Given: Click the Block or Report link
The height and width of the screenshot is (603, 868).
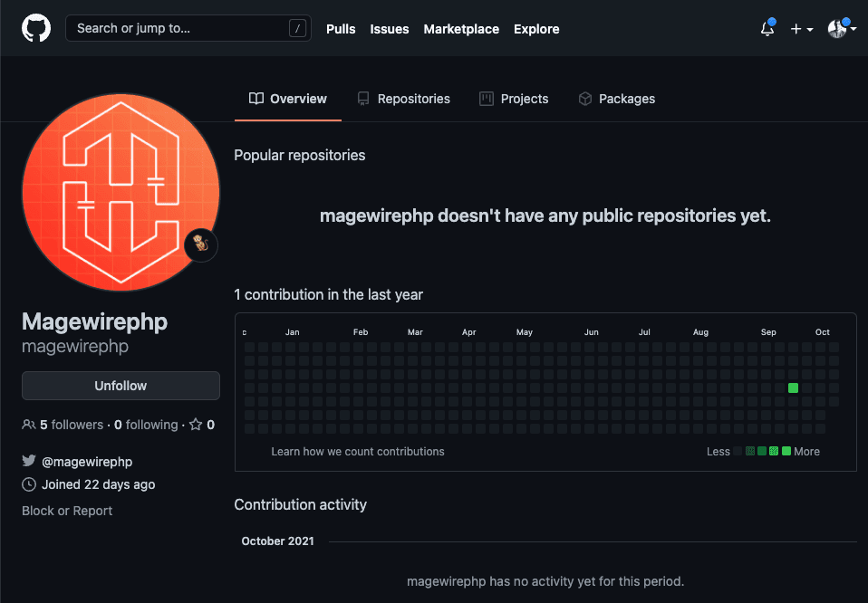Looking at the screenshot, I should 67,511.
